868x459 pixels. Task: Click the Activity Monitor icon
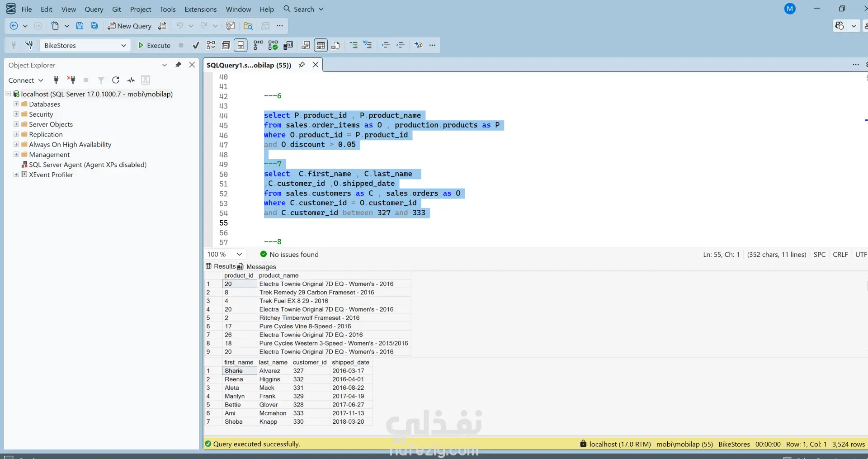[x=131, y=80]
